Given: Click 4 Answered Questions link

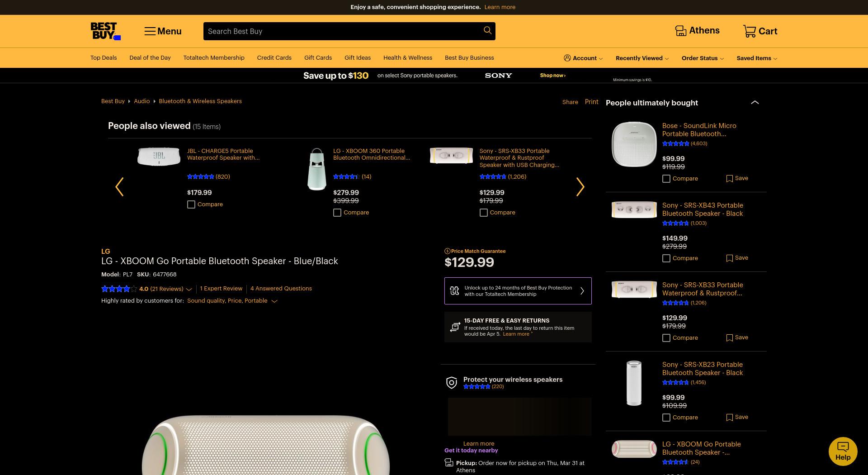Looking at the screenshot, I should tap(281, 288).
